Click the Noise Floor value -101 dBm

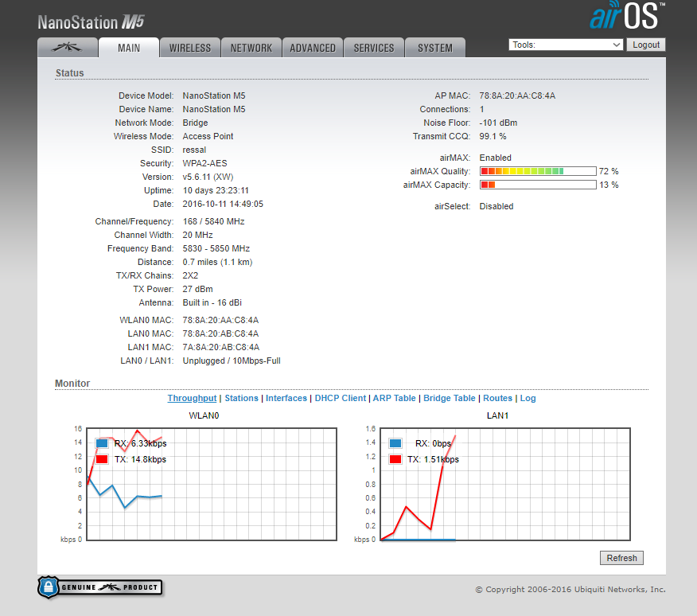click(498, 123)
